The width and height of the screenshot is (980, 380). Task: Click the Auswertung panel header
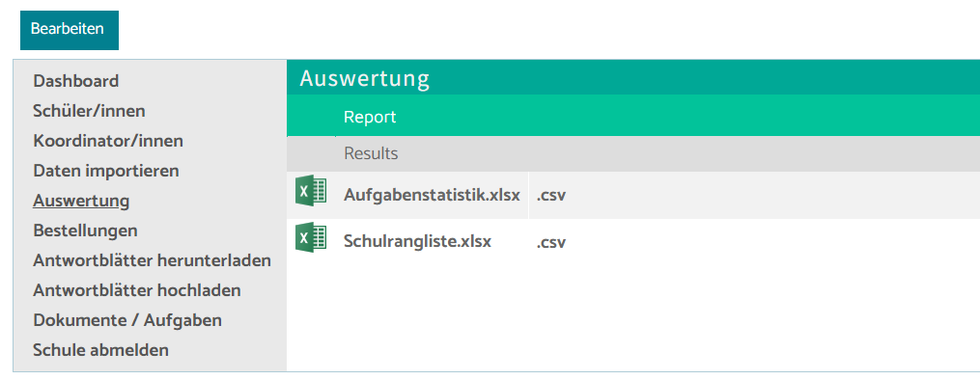point(633,79)
